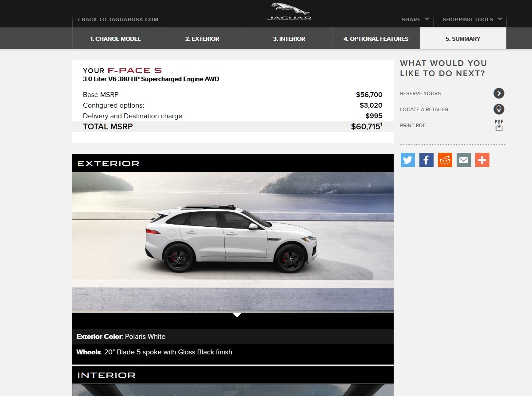
Task: Share build on Twitter
Action: point(408,160)
